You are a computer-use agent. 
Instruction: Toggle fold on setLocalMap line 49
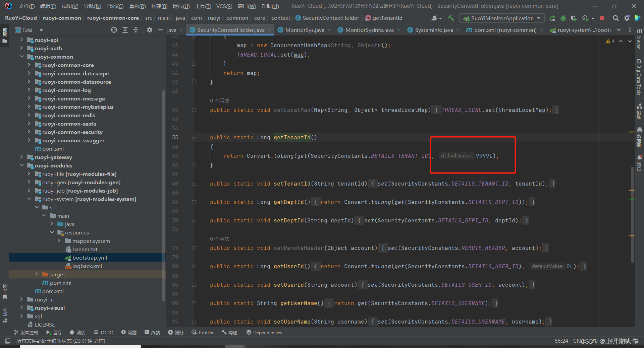coord(194,110)
